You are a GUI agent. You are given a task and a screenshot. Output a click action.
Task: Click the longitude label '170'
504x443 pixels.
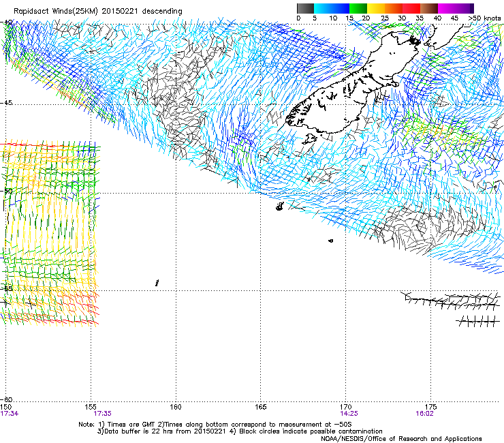coord(345,407)
